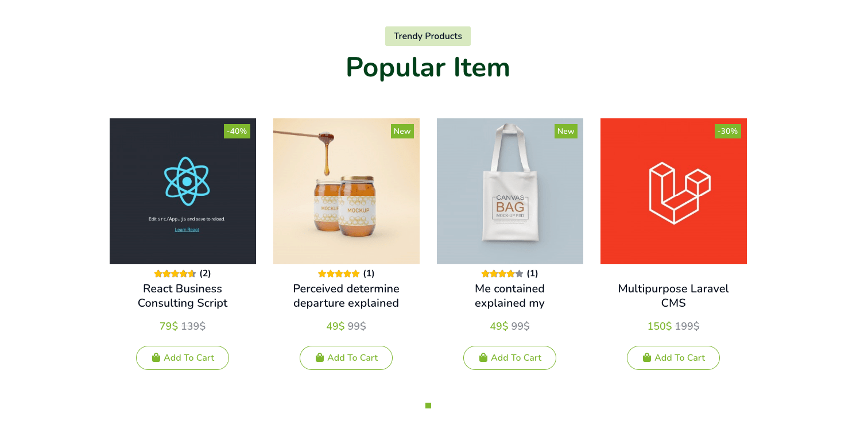
Task: Click star rating under React Business script
Action: pyautogui.click(x=175, y=273)
